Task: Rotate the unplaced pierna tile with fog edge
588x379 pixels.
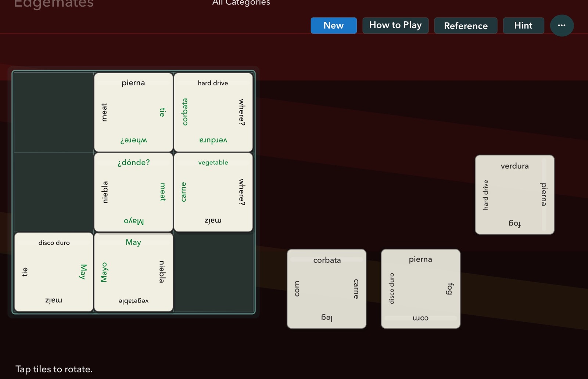Action: (420, 288)
